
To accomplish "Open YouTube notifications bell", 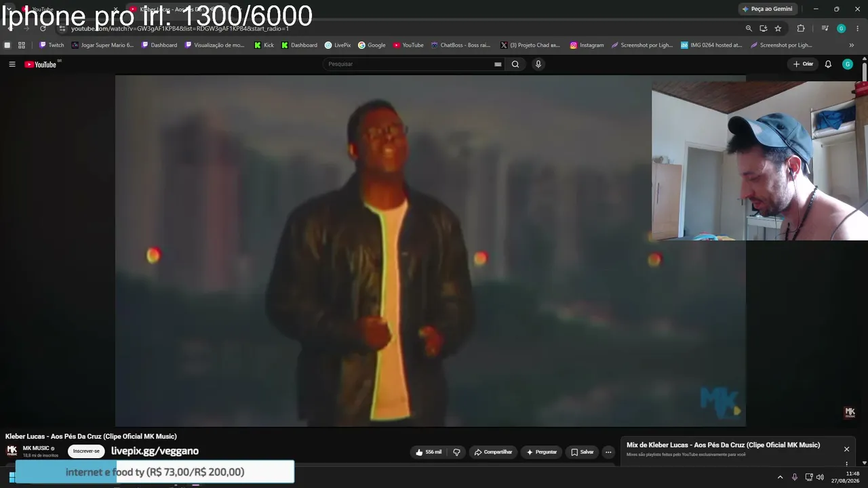I will (x=828, y=64).
